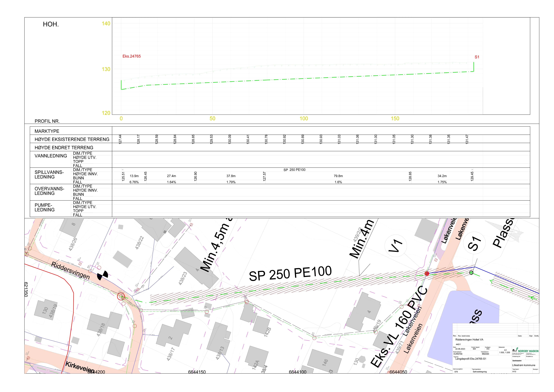
Task: Click the parcel number '438/26'
Action: pos(73,244)
